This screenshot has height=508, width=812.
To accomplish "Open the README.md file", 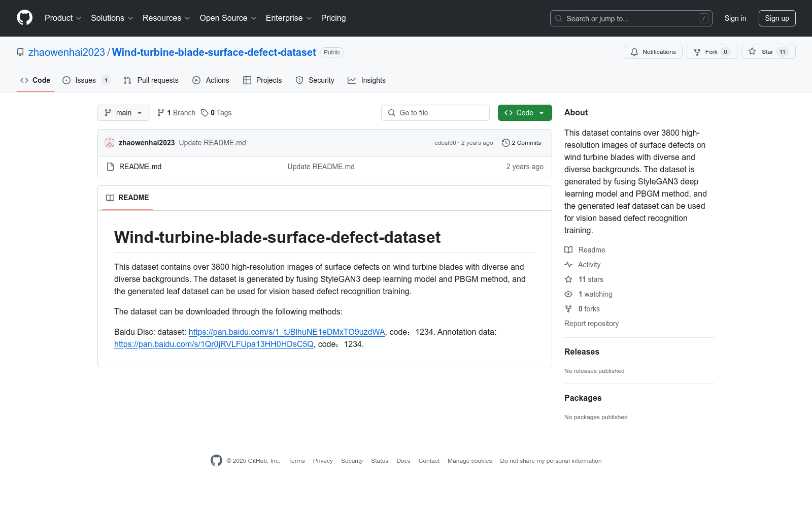I will 140,167.
